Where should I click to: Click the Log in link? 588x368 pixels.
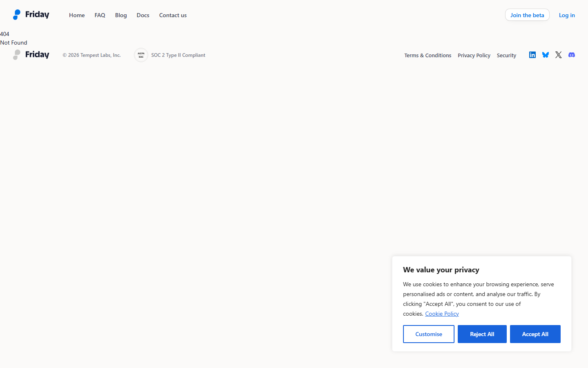(x=567, y=15)
